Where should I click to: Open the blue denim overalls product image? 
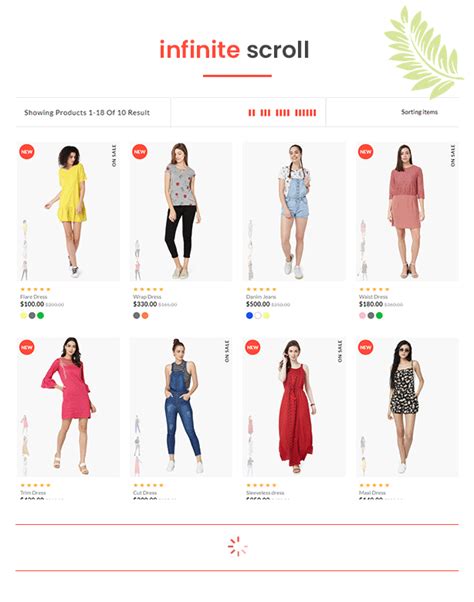[x=181, y=407]
